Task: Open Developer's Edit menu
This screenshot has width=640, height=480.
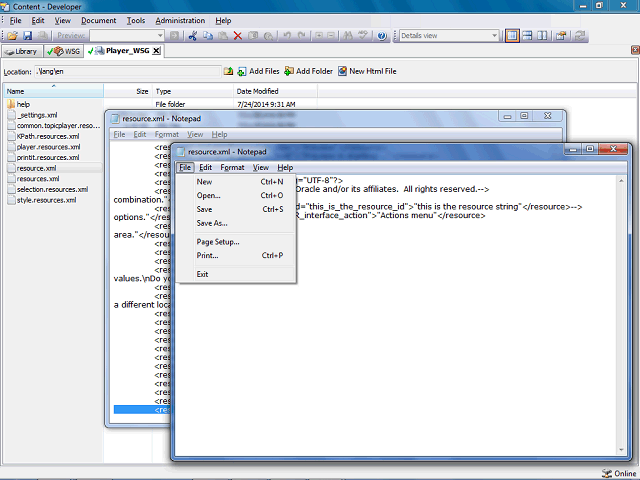Action: coord(38,20)
